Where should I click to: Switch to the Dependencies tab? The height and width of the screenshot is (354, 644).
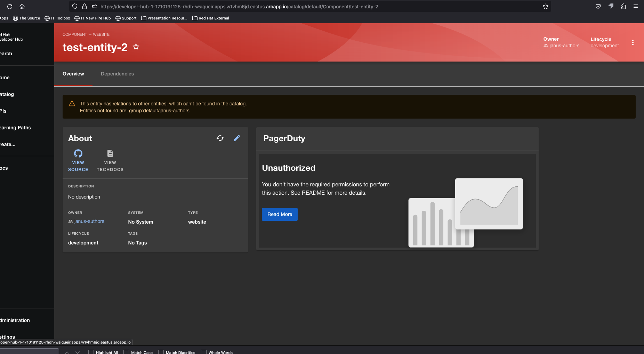117,74
